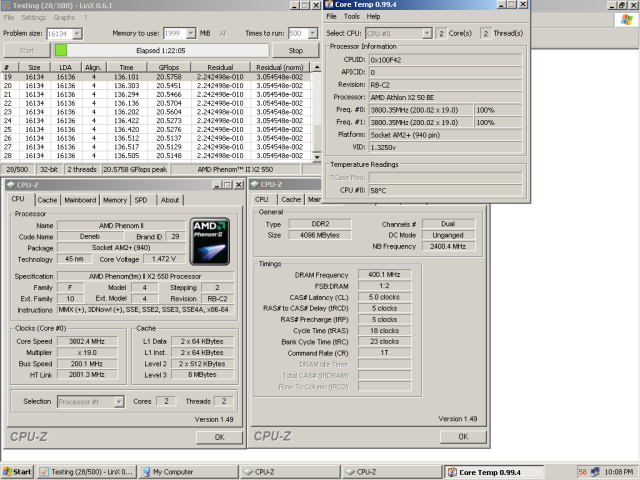640x480 pixels.
Task: Click the left CPU-Z window title icon
Action: pos(11,185)
